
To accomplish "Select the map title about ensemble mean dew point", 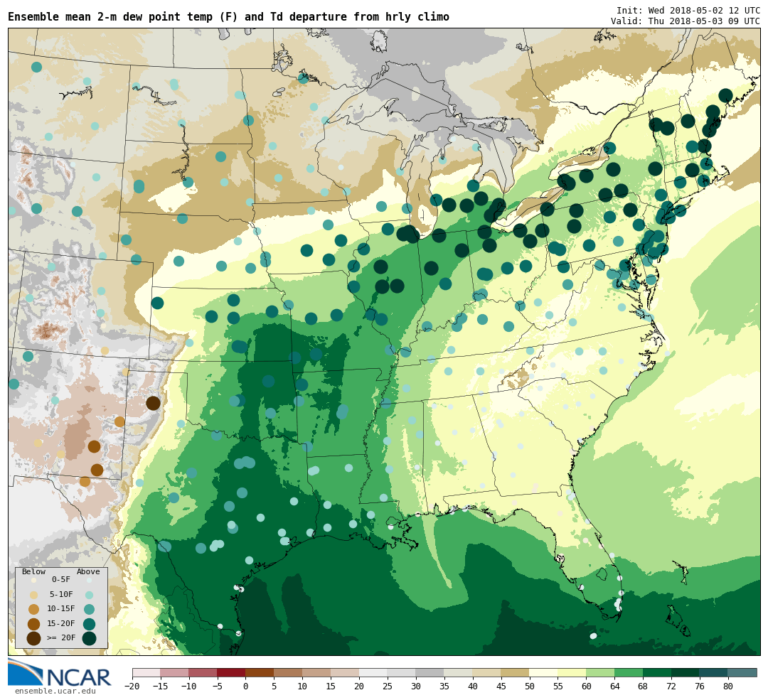I will 228,17.
